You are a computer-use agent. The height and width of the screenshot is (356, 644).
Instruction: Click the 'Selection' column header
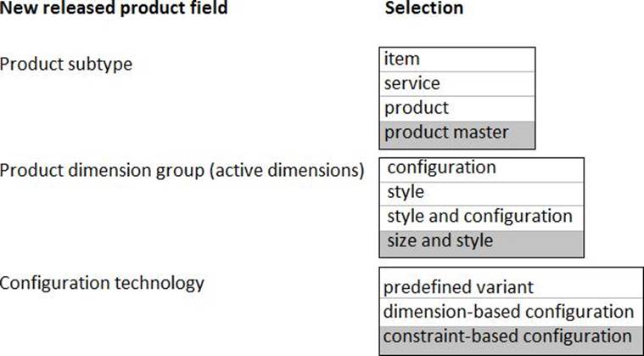(424, 8)
